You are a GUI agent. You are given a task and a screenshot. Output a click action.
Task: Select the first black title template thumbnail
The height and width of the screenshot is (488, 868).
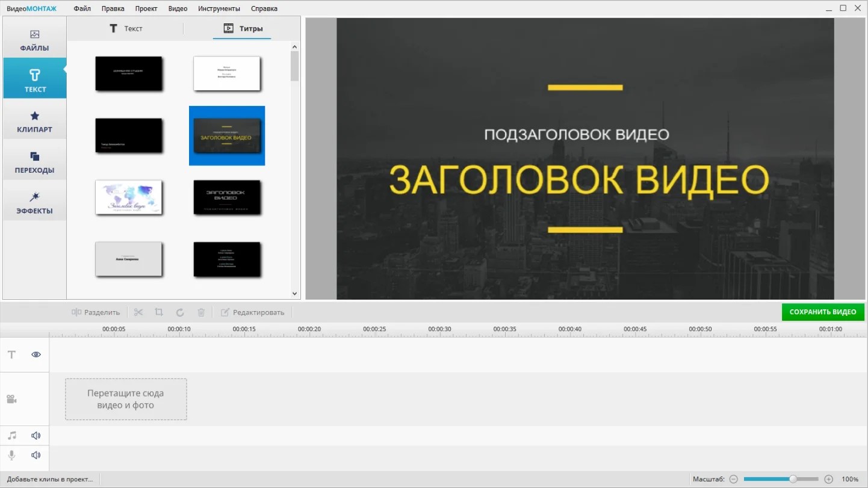129,73
